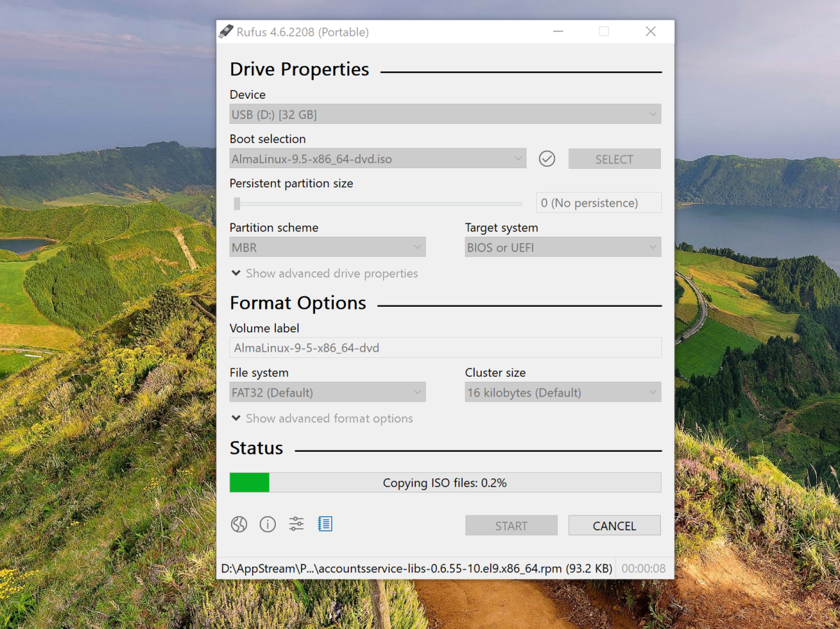Screen dimensions: 840x629
Task: Open the About info icon
Action: coord(267,524)
